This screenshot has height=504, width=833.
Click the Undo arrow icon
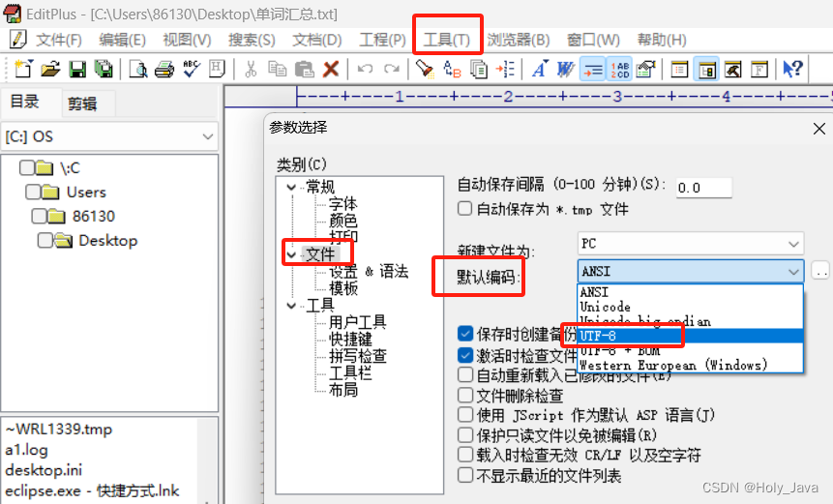[365, 69]
